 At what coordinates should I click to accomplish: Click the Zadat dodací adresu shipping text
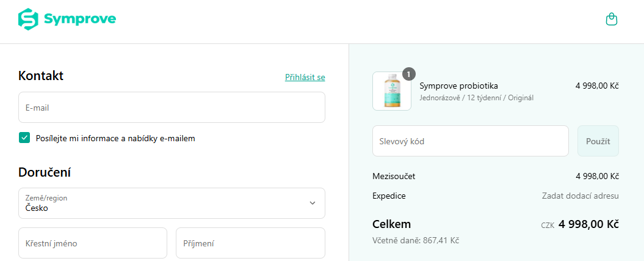point(580,196)
